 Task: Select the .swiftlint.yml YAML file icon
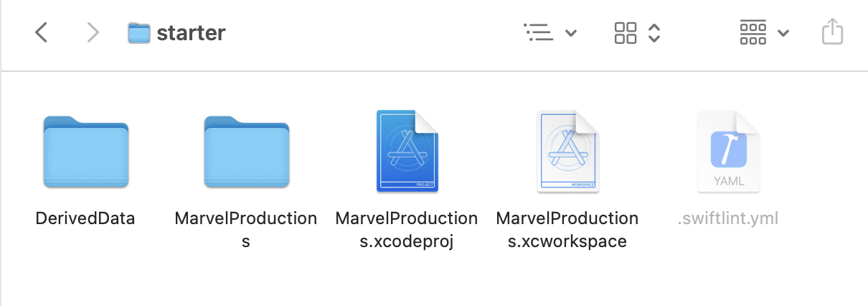point(728,152)
